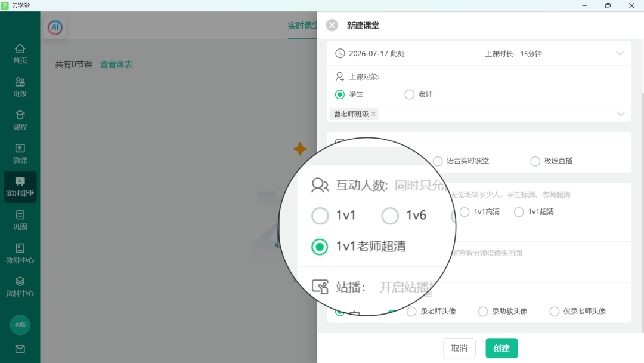Open the mail envelope icon

point(20,349)
